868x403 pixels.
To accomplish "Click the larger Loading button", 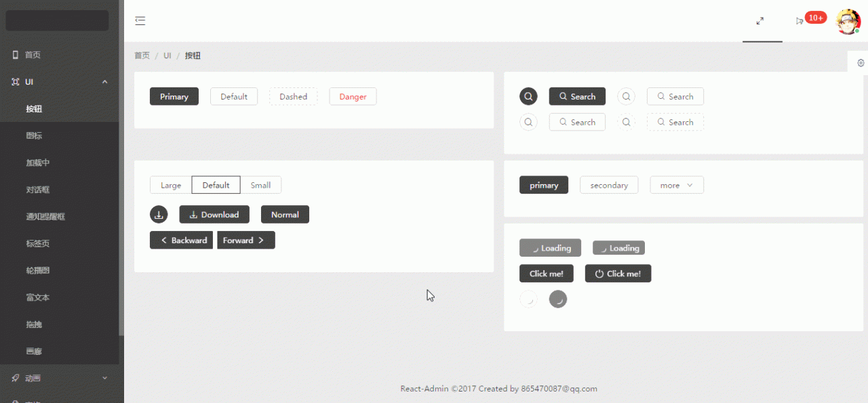I will point(550,248).
